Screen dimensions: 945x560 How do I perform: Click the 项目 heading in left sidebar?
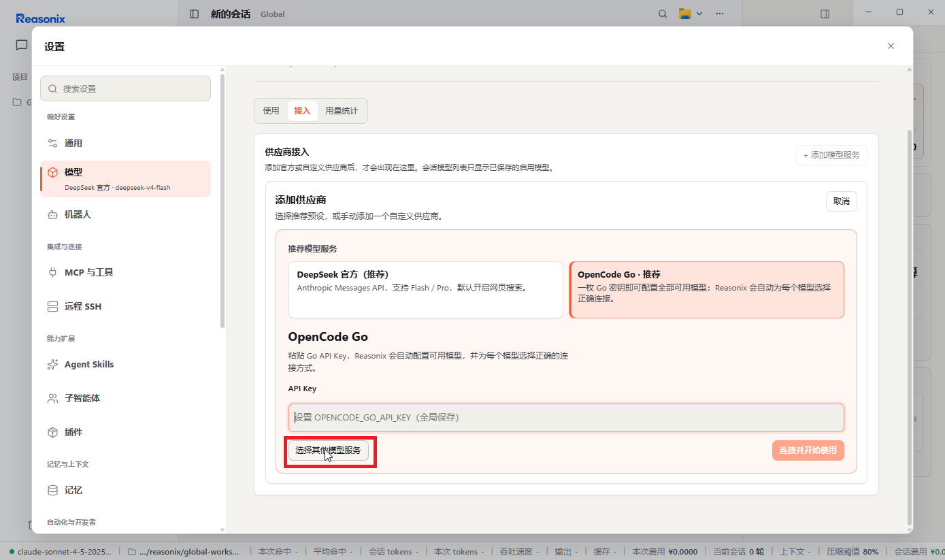pos(20,77)
